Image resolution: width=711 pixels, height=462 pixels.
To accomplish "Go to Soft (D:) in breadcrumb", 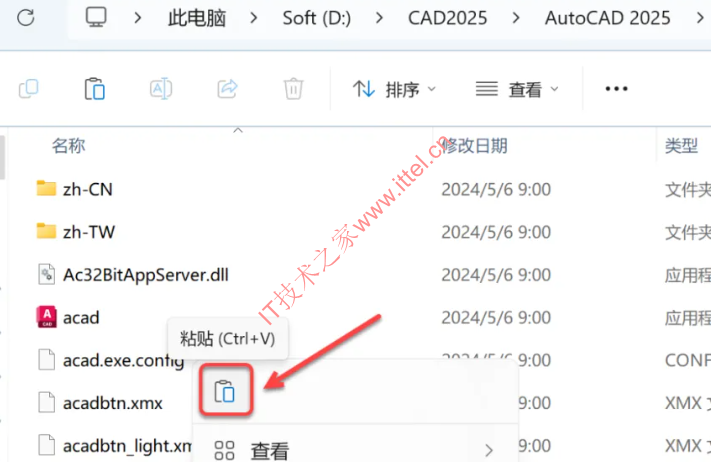I will coord(317,18).
